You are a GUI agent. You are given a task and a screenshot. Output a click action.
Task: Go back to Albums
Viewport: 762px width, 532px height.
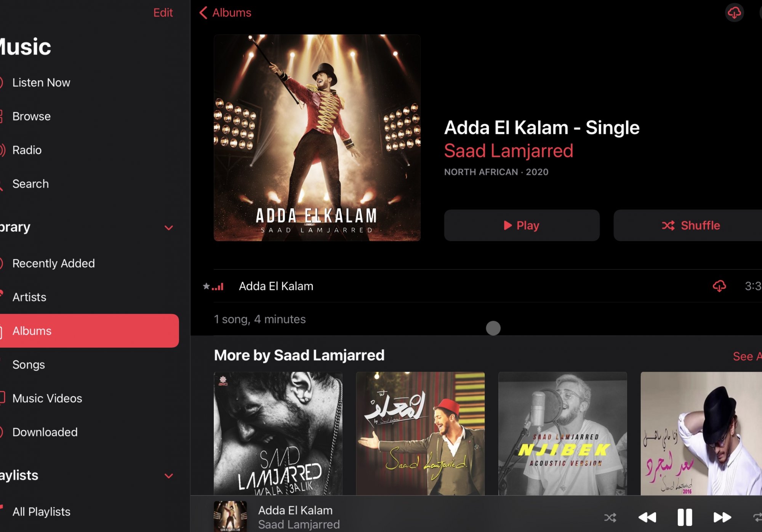point(225,13)
